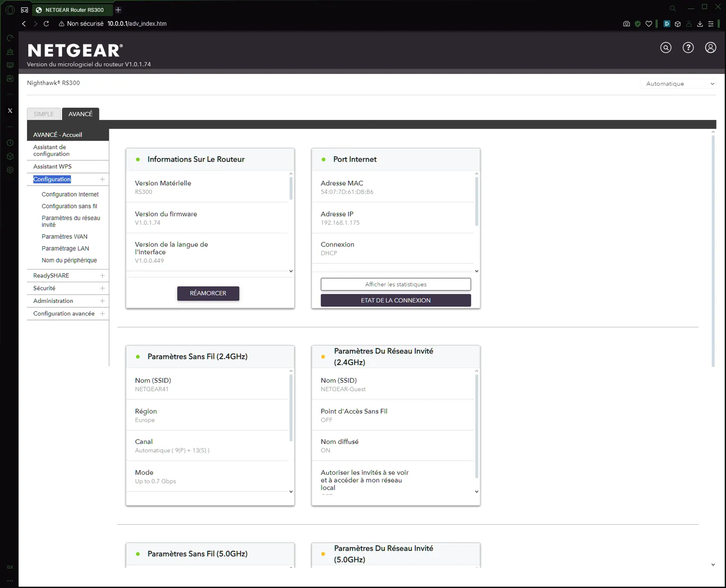The height and width of the screenshot is (588, 726).
Task: Click the browser address bar URL
Action: [x=137, y=24]
